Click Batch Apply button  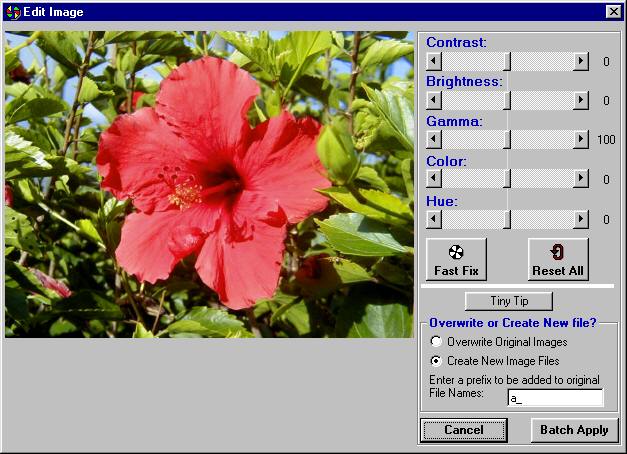click(574, 430)
